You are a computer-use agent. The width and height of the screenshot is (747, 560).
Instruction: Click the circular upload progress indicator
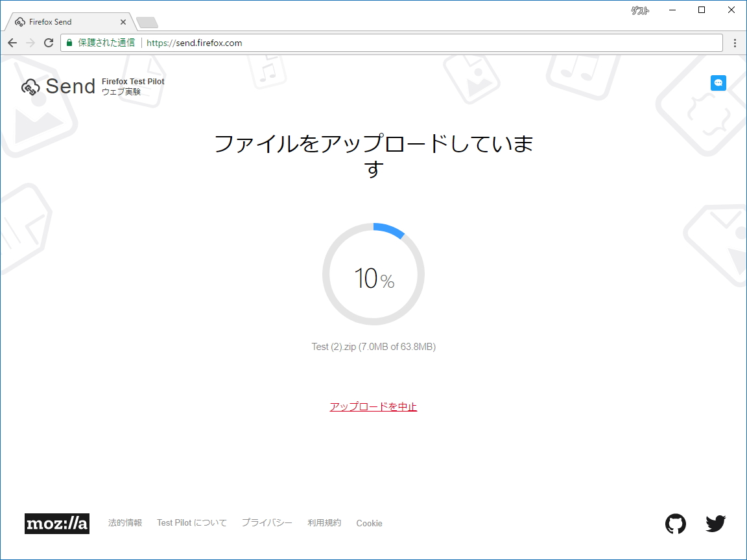coord(373,274)
